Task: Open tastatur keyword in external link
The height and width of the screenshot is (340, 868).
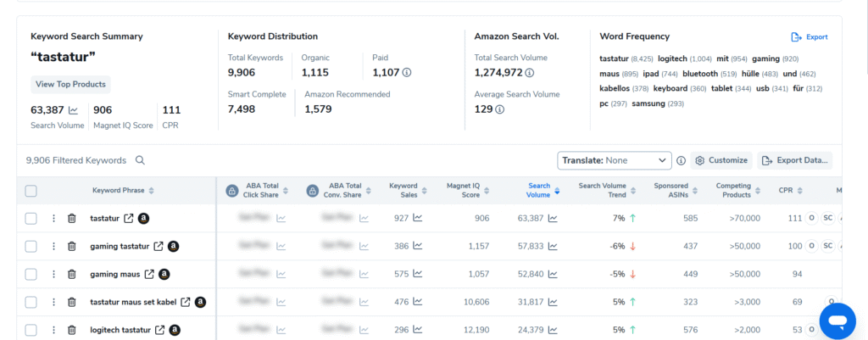Action: tap(129, 219)
